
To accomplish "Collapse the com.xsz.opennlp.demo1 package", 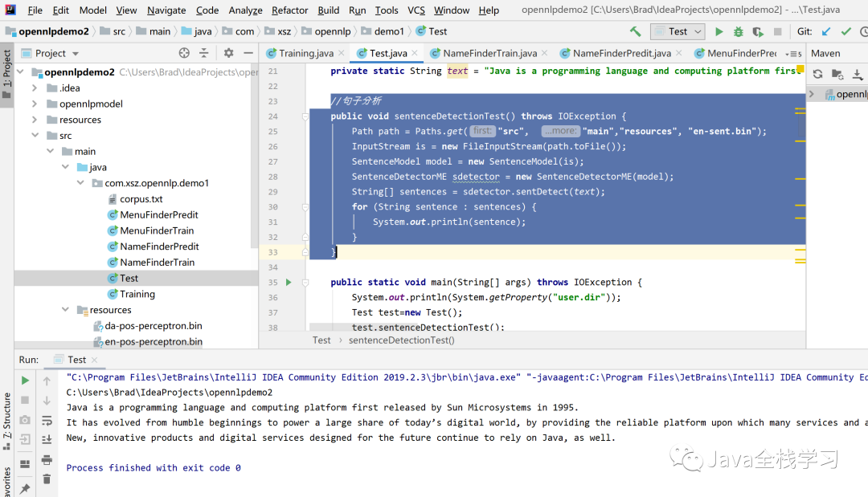I will point(81,183).
